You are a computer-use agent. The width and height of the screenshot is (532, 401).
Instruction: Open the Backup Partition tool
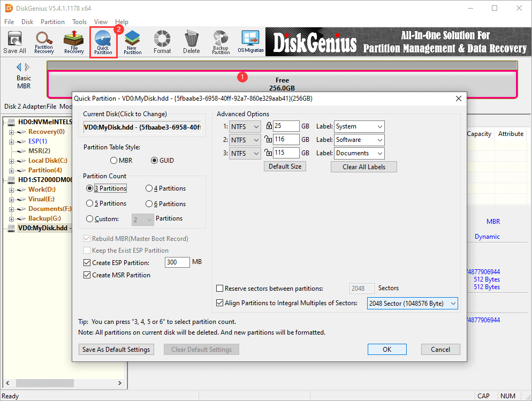[221, 42]
